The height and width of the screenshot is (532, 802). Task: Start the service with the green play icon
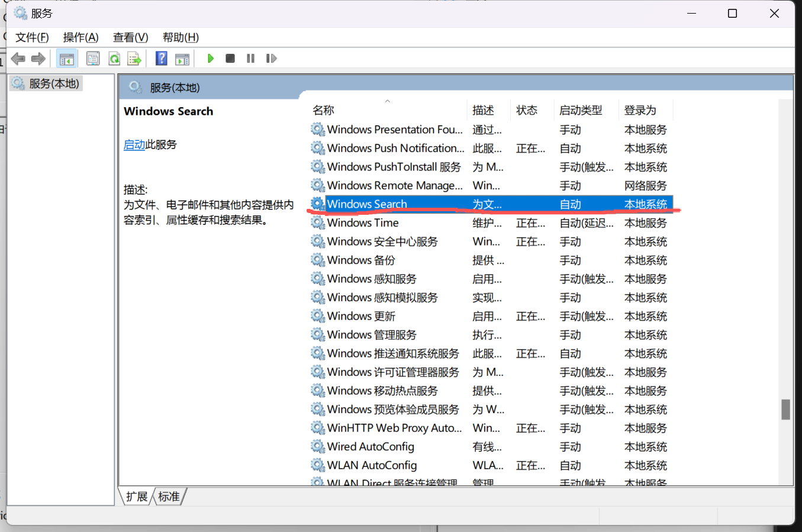pyautogui.click(x=211, y=58)
